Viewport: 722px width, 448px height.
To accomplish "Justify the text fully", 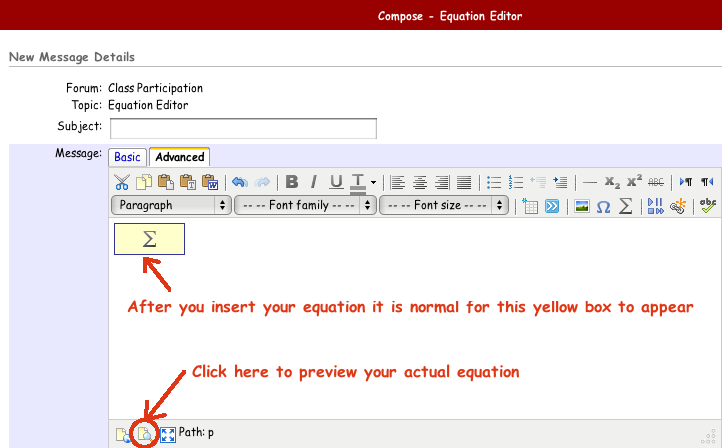I will pyautogui.click(x=464, y=183).
